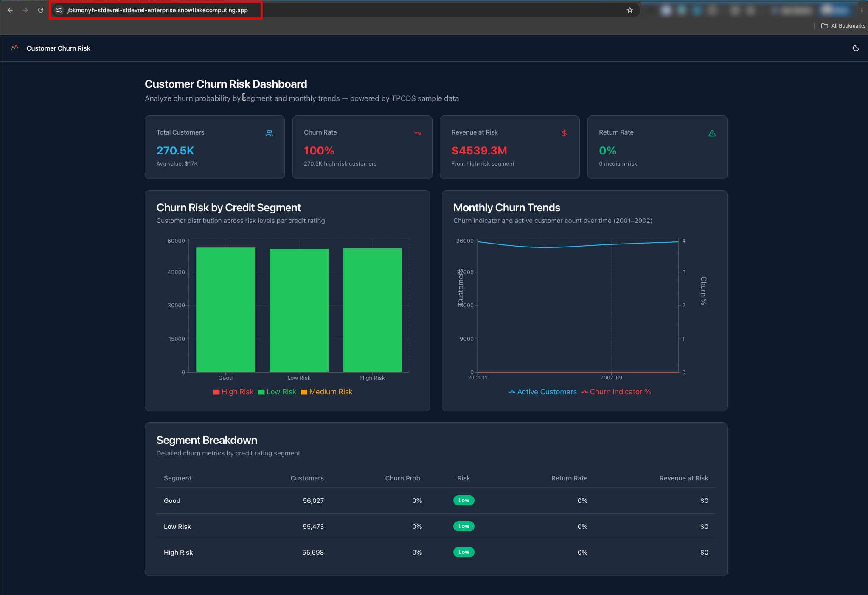Click the Low badge in the High Risk row
The height and width of the screenshot is (595, 868).
click(463, 552)
